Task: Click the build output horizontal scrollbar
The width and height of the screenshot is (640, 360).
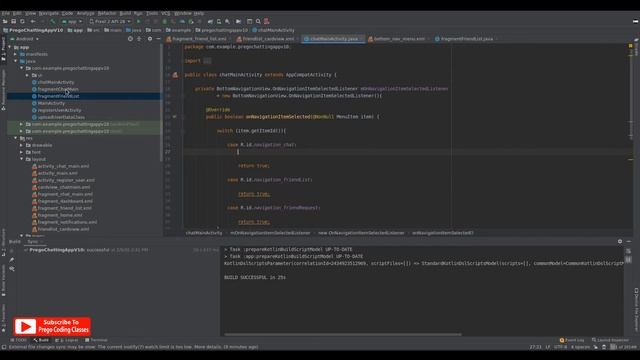Action: point(343,335)
